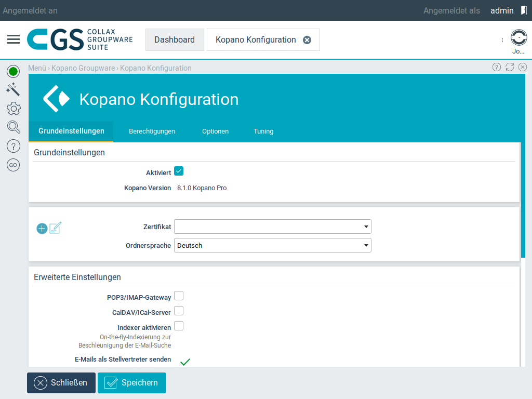Viewport: 532px width, 399px height.
Task: Open the Zertifikat dropdown
Action: pos(272,227)
